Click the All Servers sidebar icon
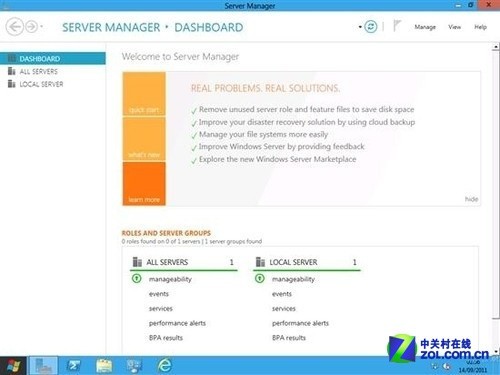This screenshot has width=500, height=375. pos(12,71)
